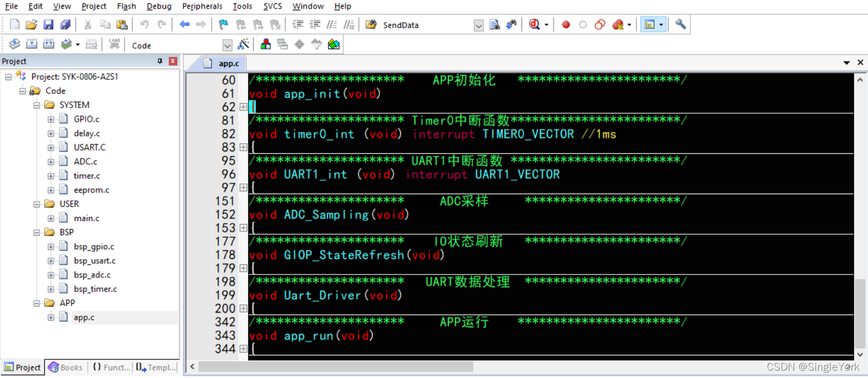Select USART.C in the project tree
868x378 pixels.
point(89,148)
